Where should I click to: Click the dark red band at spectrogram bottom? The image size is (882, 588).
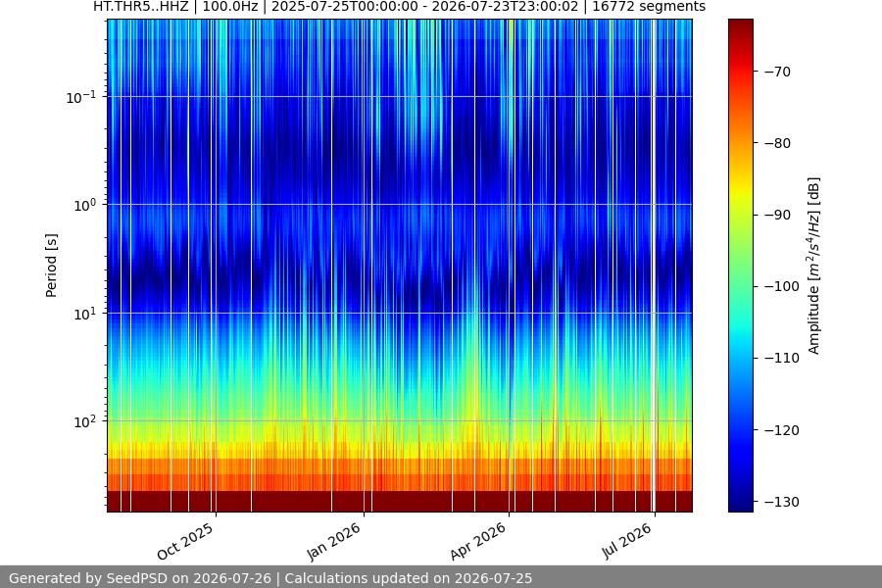400,502
